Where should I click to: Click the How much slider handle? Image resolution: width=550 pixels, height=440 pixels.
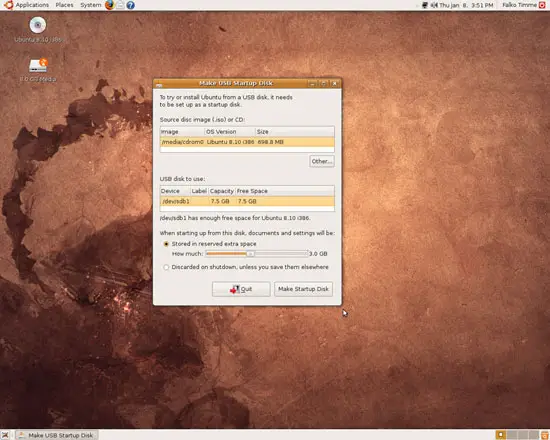250,254
